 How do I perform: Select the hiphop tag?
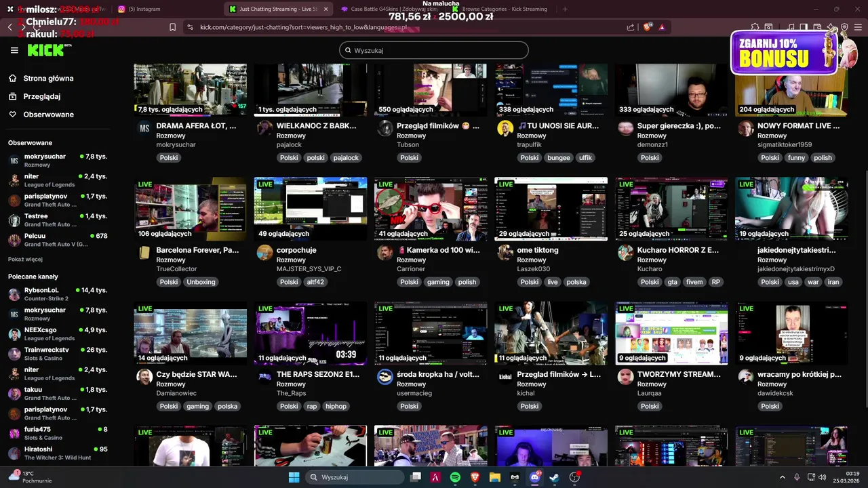(x=336, y=406)
